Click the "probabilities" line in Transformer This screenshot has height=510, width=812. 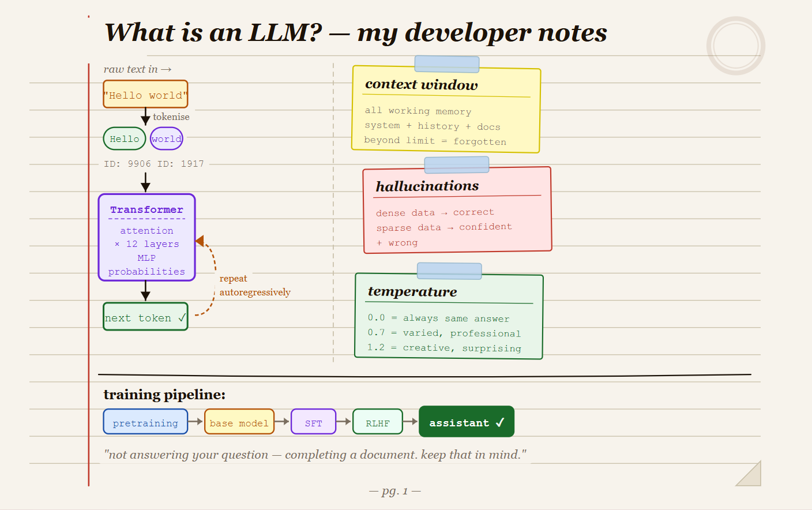pos(146,271)
